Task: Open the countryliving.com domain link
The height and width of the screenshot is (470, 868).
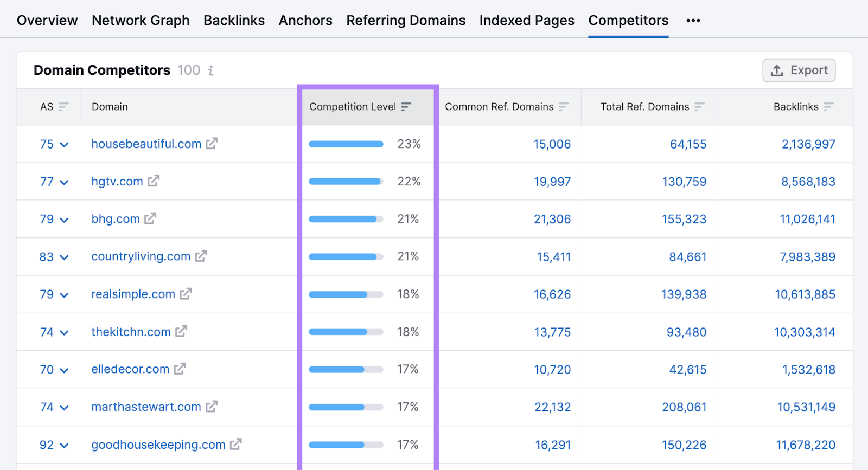Action: (141, 256)
